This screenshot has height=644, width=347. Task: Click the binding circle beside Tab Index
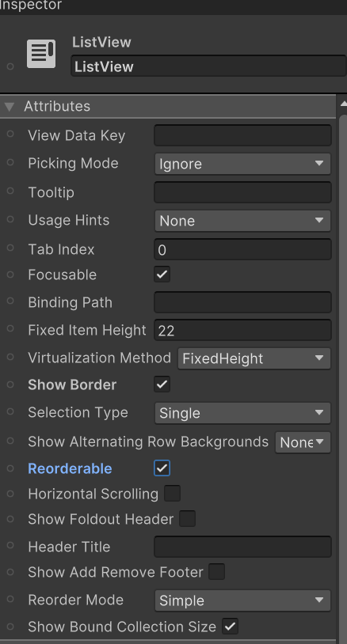pos(10,248)
